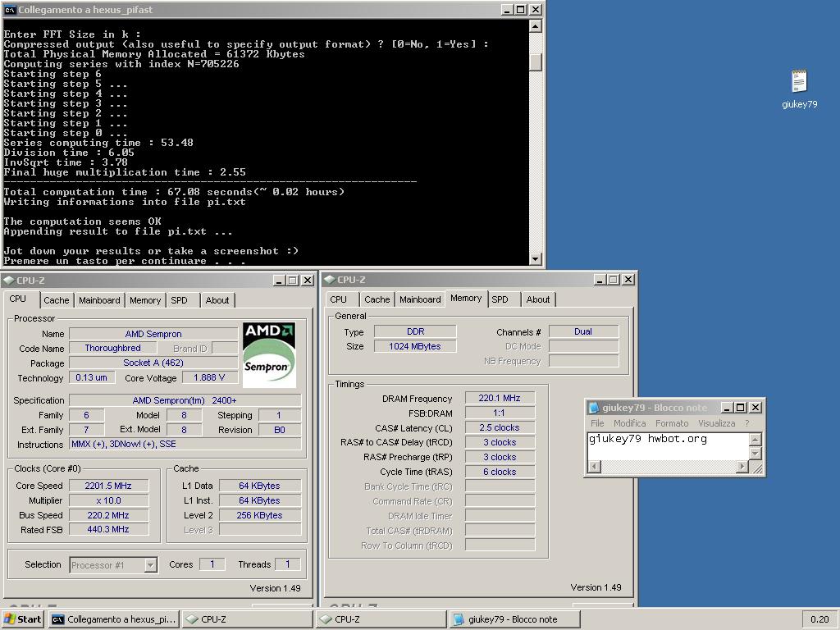This screenshot has height=630, width=840.
Task: Minimize the command prompt window
Action: [507, 10]
